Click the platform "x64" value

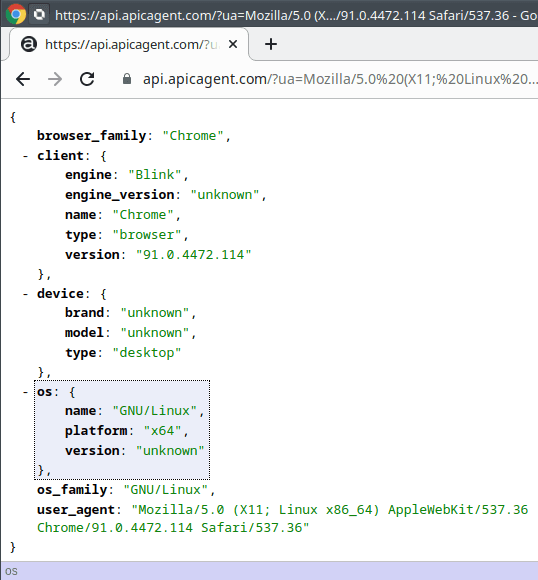162,431
